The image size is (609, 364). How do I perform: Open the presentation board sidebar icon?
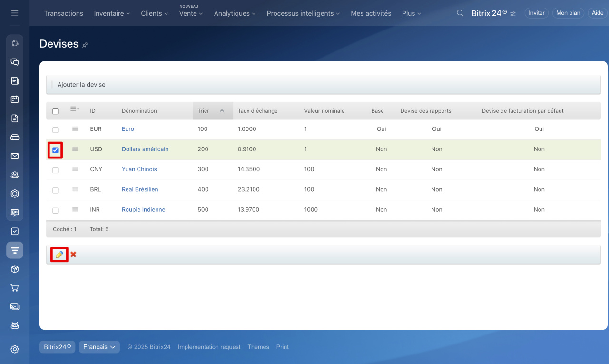[15, 213]
